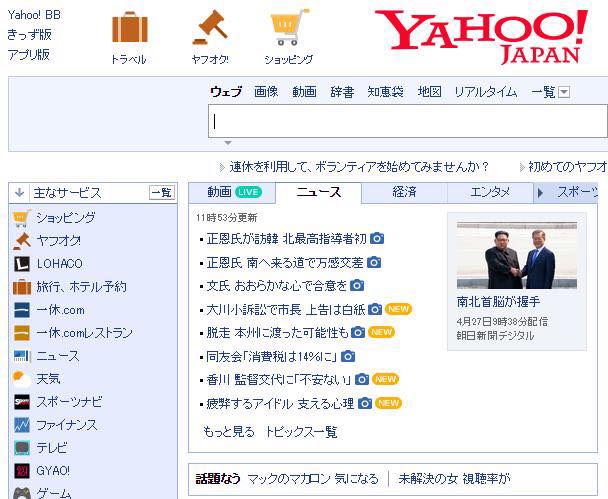Screen dimensions: 608x499
Task: Click the TV icon beside テレビ
Action: pyautogui.click(x=22, y=448)
